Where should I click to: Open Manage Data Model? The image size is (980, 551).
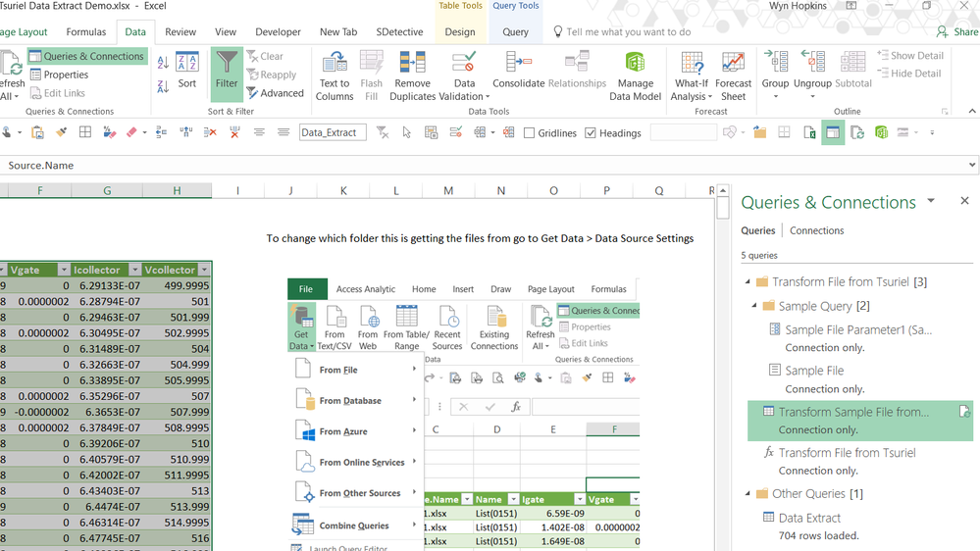click(635, 75)
